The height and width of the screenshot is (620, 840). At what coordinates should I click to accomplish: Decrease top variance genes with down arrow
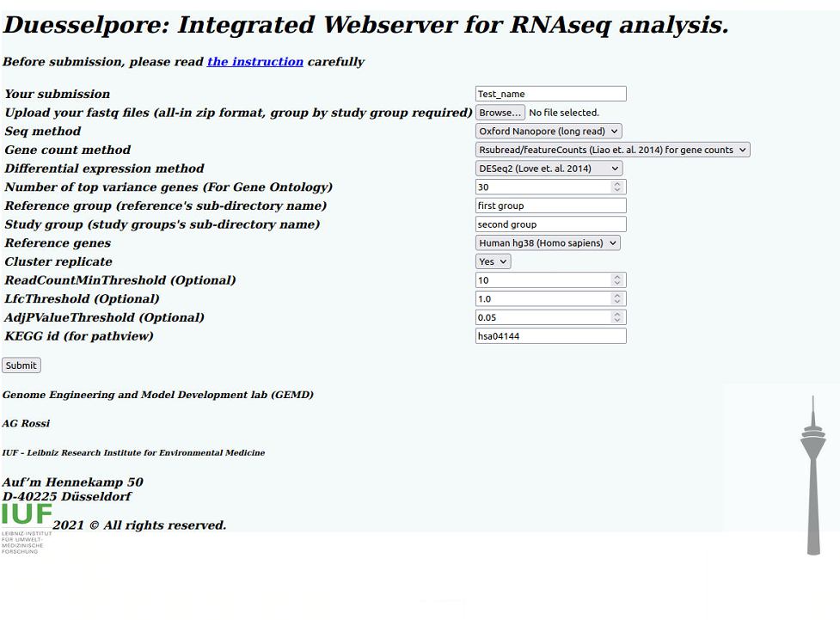click(617, 190)
